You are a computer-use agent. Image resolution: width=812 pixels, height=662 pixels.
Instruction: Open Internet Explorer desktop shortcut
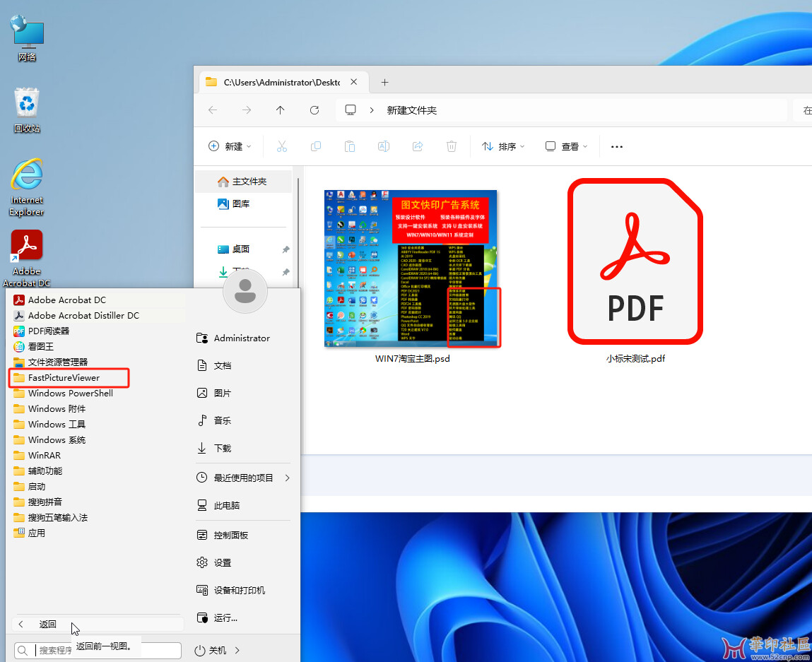26,187
